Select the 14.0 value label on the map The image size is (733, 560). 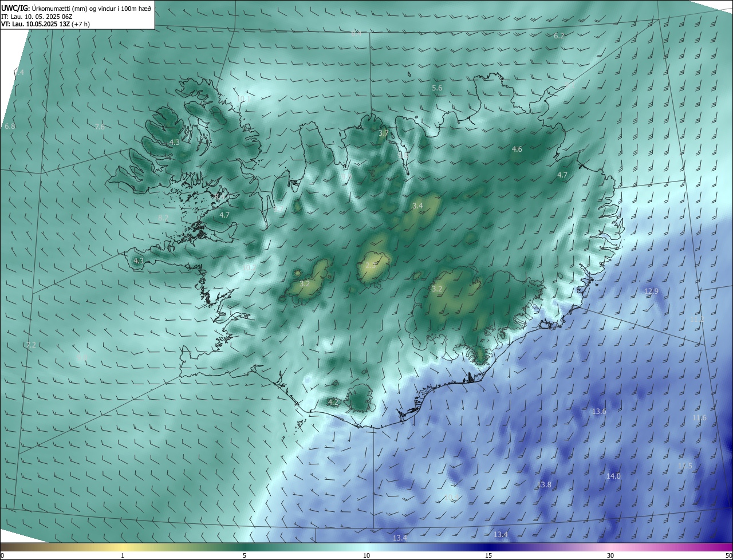[613, 476]
